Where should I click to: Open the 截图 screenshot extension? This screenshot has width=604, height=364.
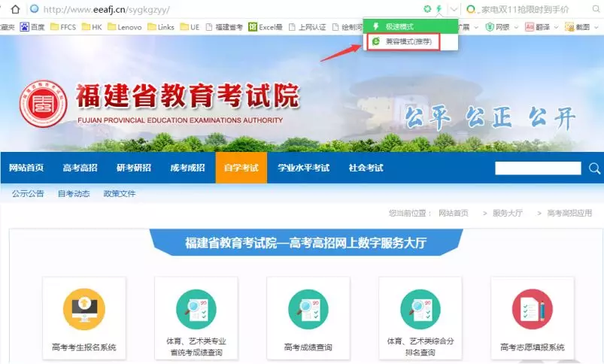pyautogui.click(x=578, y=27)
